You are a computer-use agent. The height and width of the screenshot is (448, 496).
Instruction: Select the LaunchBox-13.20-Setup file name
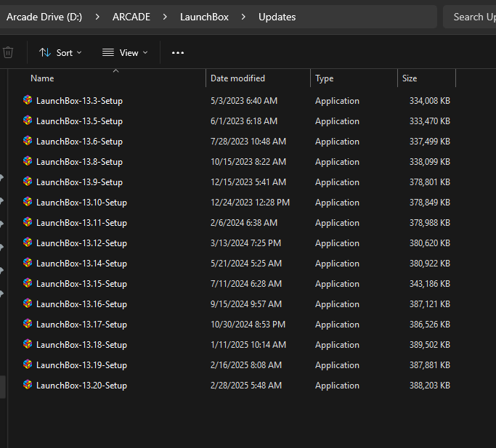click(x=81, y=386)
